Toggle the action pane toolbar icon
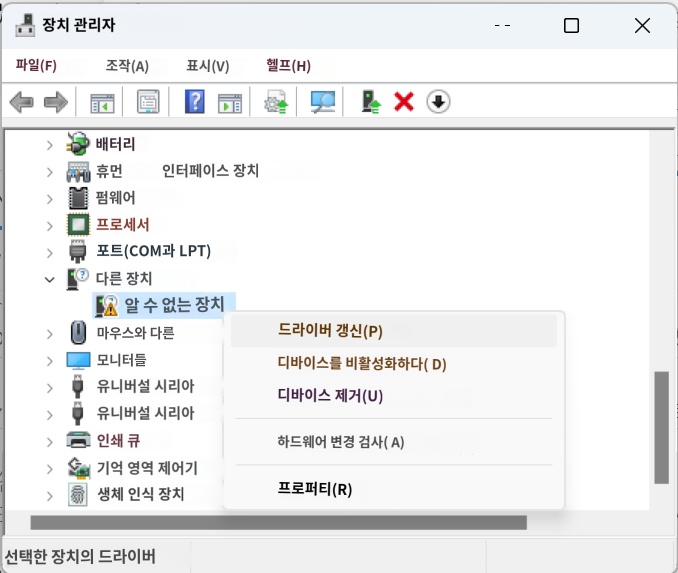Screen dimensions: 678x573 coord(230,103)
